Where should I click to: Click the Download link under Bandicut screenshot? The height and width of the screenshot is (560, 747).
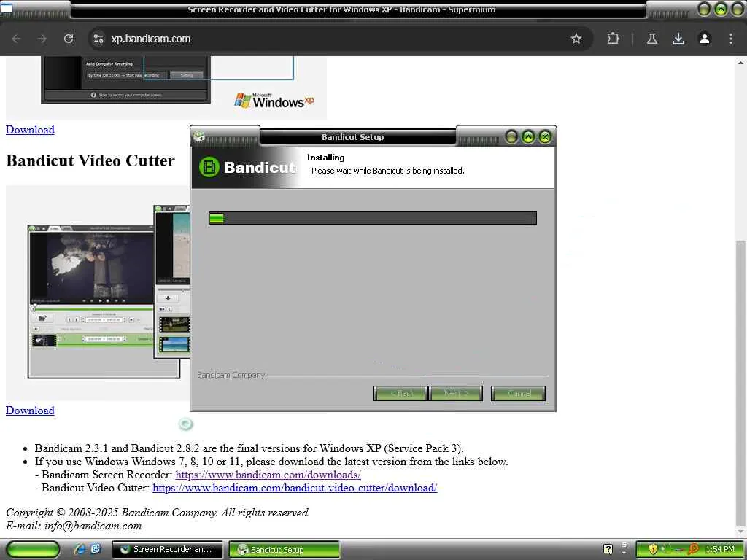point(30,410)
